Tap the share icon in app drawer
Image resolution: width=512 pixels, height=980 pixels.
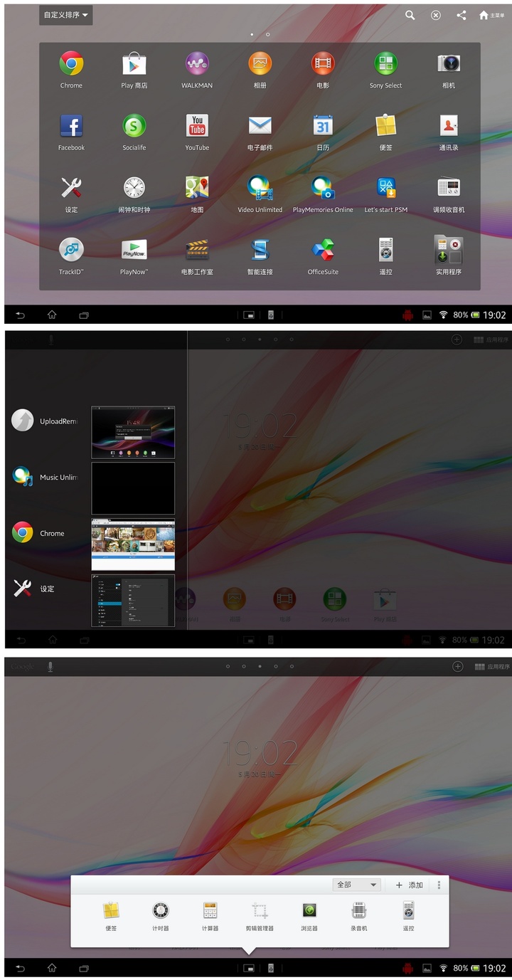tap(461, 15)
